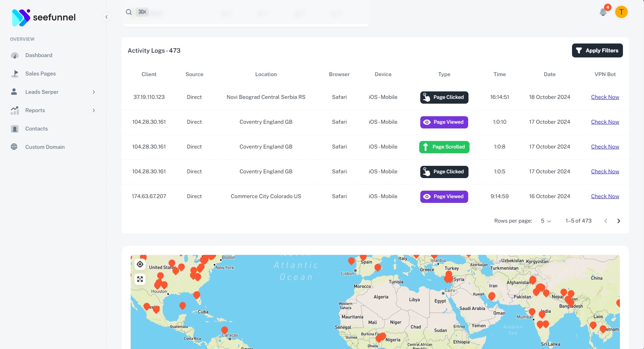Click IP address 174.63.67.207
This screenshot has height=349, width=644.
149,196
